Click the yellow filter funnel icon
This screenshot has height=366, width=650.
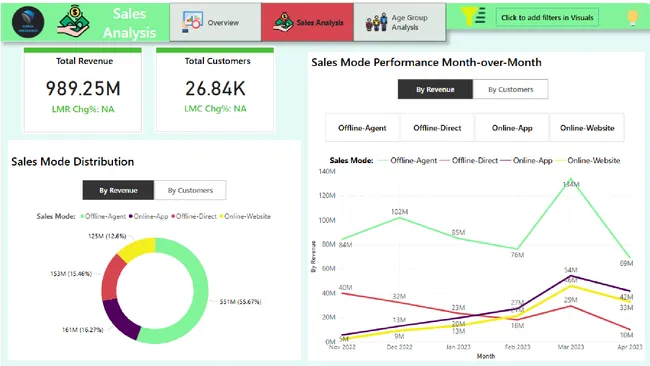coord(473,17)
